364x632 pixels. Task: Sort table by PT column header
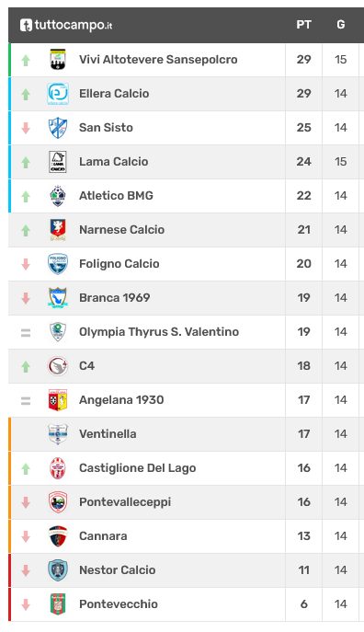click(303, 25)
